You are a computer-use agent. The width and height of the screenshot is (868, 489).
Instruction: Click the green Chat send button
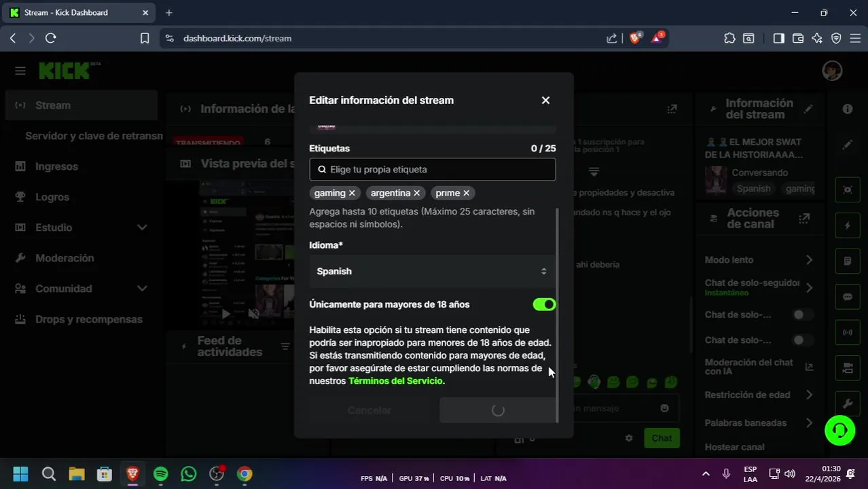pos(662,439)
